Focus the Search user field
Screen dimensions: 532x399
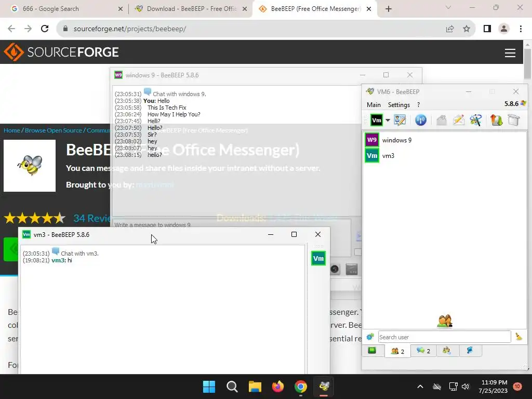tap(444, 337)
